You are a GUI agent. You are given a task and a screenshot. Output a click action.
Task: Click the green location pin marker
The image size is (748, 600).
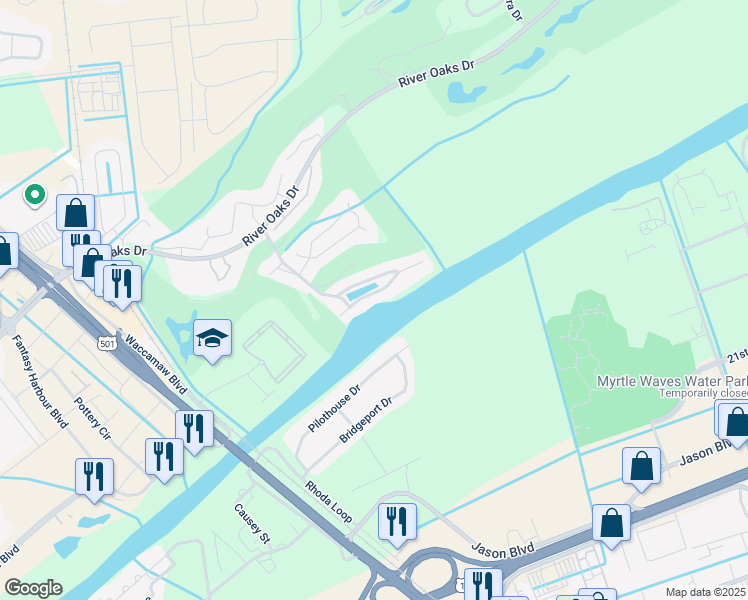[35, 196]
